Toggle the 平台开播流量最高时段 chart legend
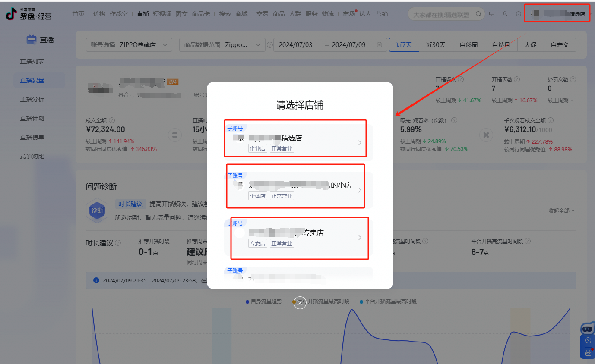The image size is (595, 364). [388, 301]
